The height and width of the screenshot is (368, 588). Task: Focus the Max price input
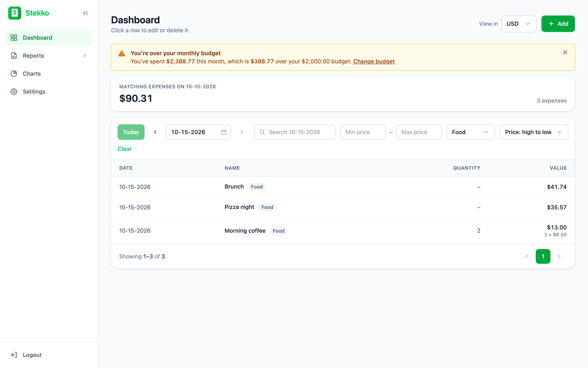pyautogui.click(x=419, y=132)
